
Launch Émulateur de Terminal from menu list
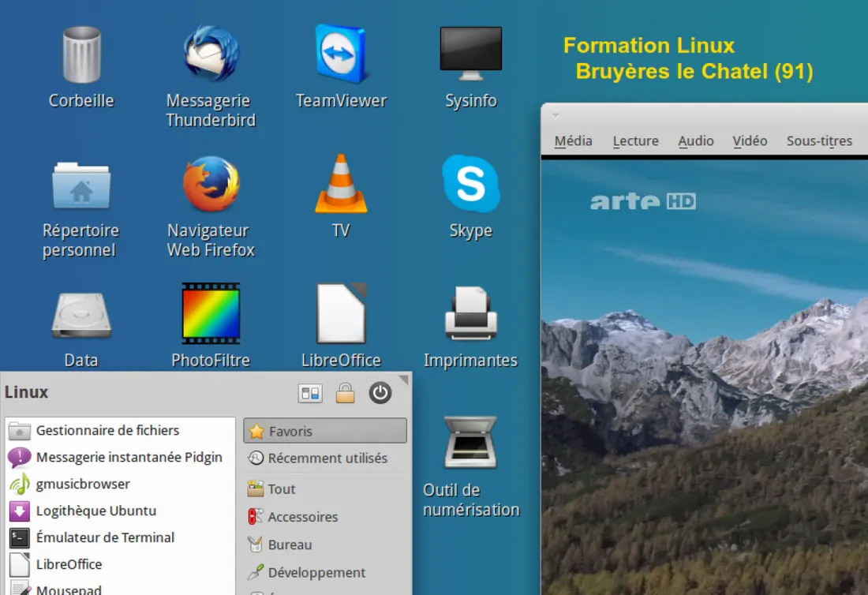pos(105,537)
